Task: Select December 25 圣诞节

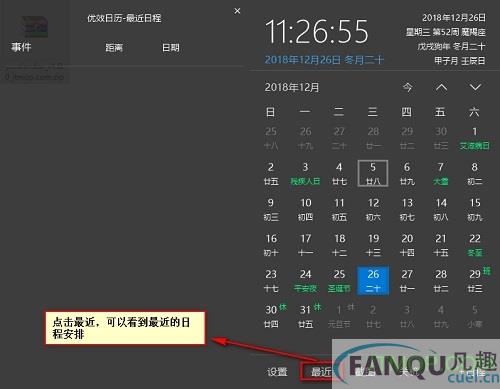Action: pyautogui.click(x=339, y=281)
